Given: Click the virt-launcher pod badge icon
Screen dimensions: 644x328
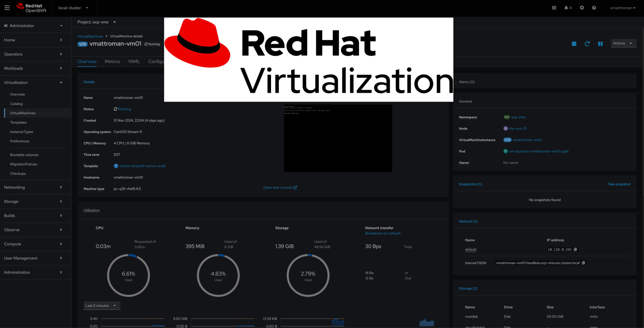Looking at the screenshot, I should click(505, 151).
